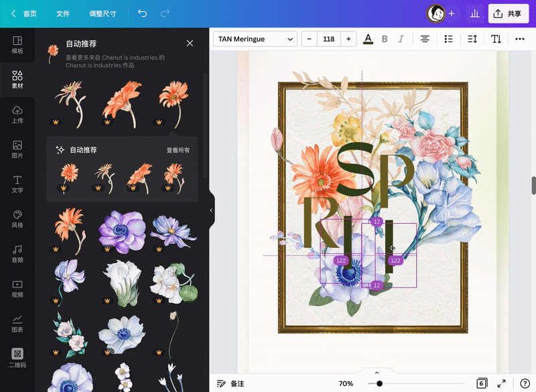Select the letter R on canvas
Image resolution: width=536 pixels, height=392 pixels.
[320, 221]
